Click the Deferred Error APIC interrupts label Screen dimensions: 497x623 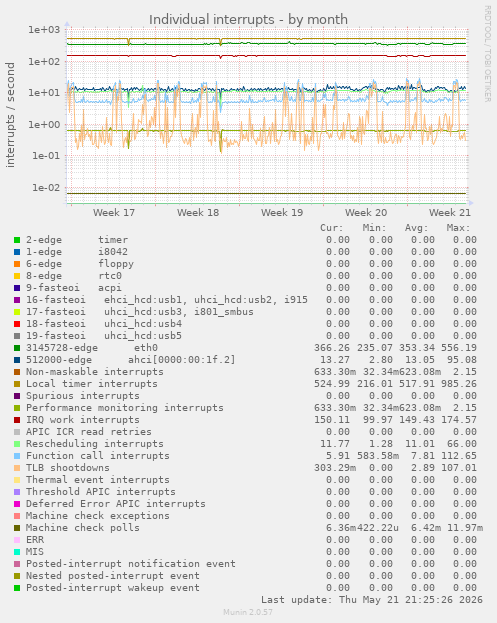click(116, 504)
